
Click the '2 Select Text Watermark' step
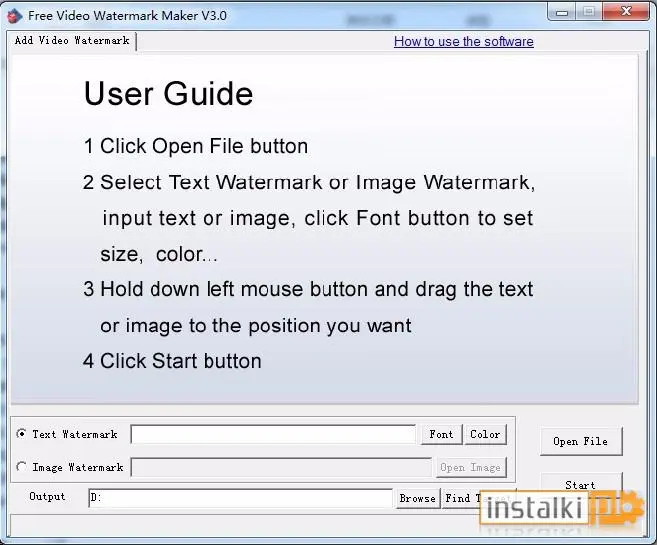click(x=309, y=218)
